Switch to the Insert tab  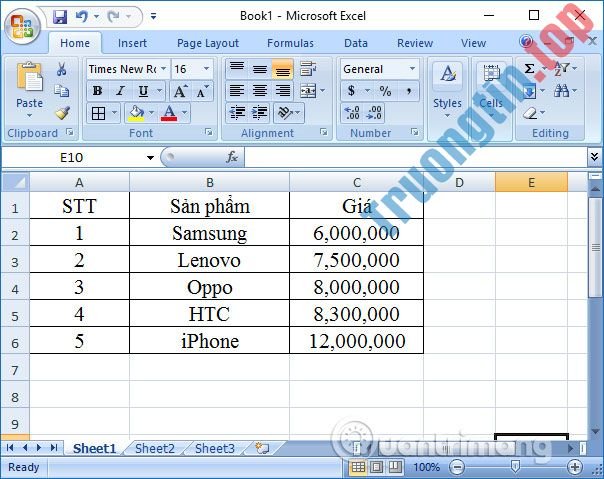(x=132, y=43)
